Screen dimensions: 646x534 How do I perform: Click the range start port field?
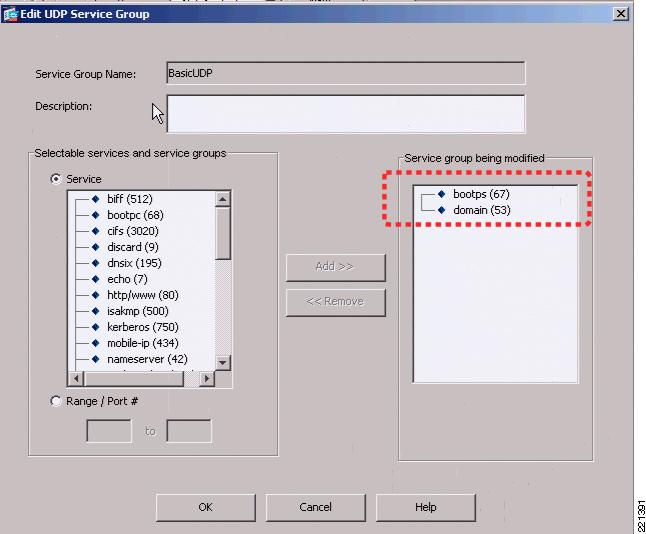coord(109,431)
